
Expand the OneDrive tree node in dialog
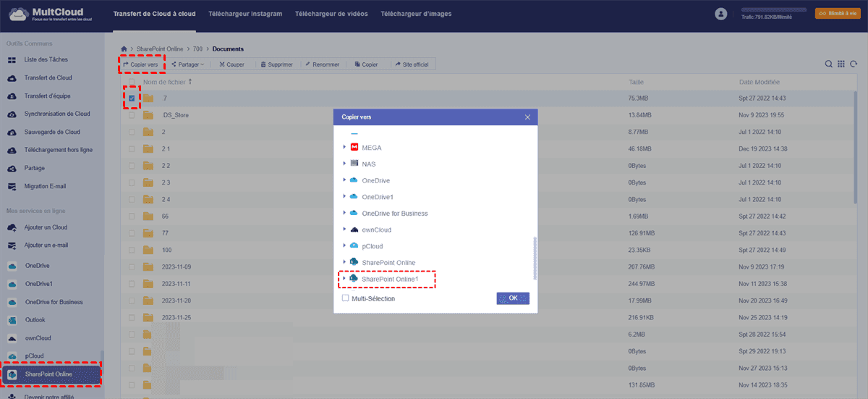pos(344,180)
